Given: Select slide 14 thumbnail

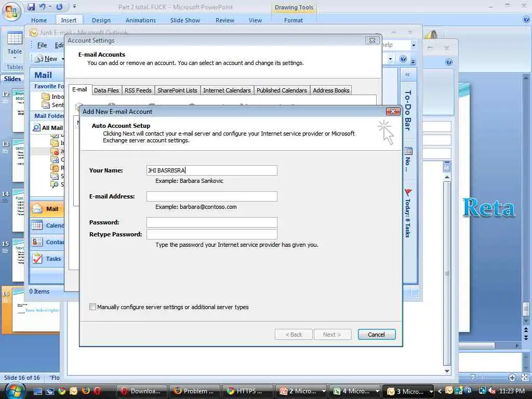Looking at the screenshot, I should click(18, 210).
